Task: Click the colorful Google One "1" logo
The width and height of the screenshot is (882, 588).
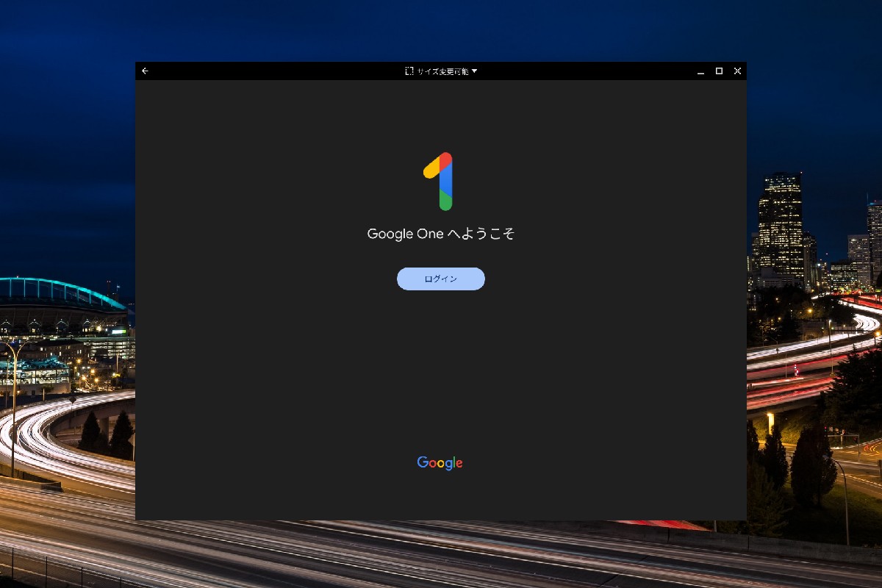Action: (440, 182)
